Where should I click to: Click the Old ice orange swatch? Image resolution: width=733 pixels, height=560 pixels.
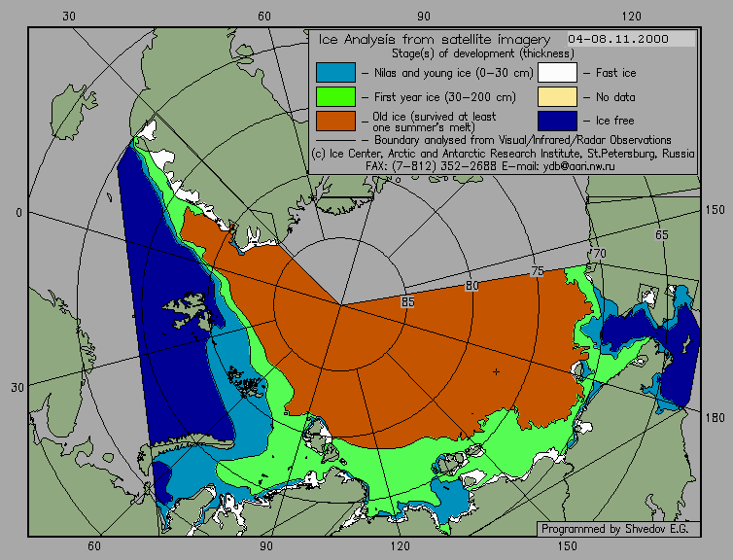click(335, 122)
